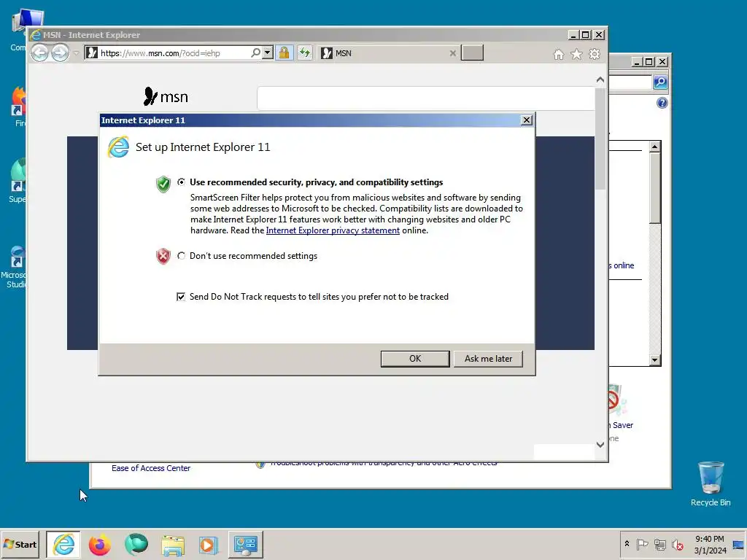Click the Action Center flag tray icon

tap(642, 544)
